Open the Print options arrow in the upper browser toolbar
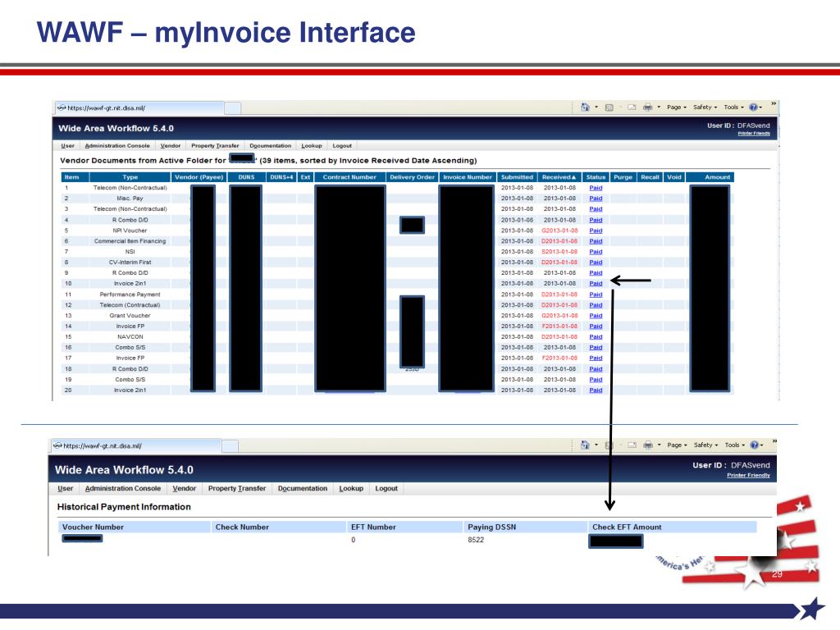840x630 pixels. coord(659,107)
